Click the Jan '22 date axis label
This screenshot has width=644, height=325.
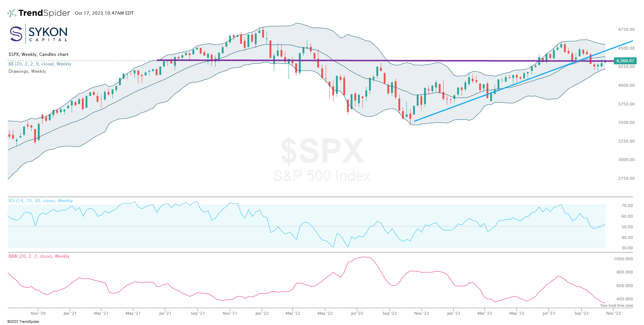tap(262, 313)
